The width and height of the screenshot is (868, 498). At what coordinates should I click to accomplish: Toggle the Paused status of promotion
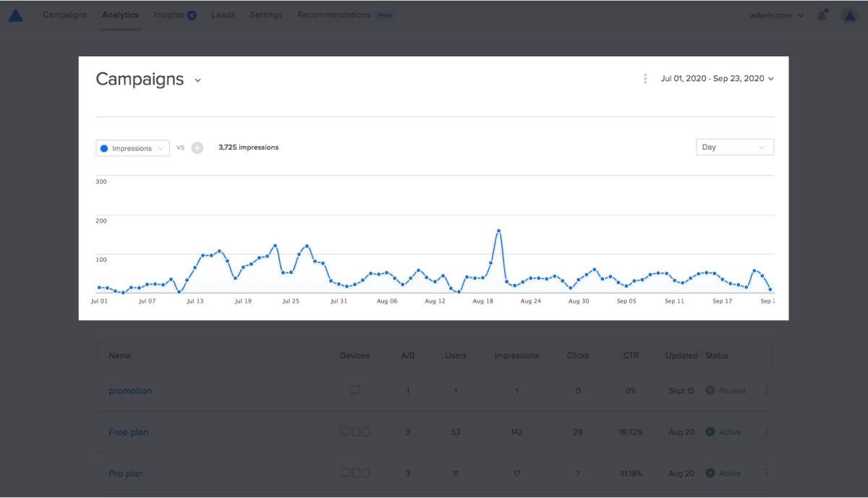click(726, 390)
